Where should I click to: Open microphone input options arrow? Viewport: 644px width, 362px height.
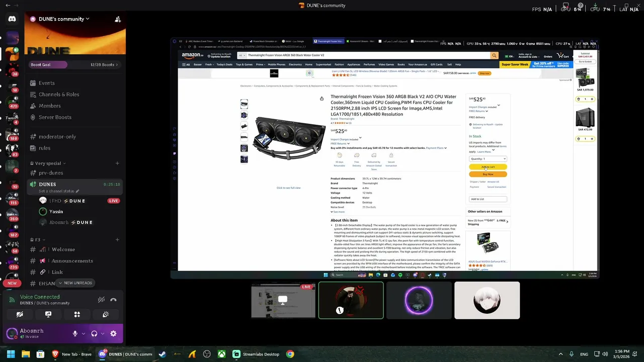click(x=83, y=334)
